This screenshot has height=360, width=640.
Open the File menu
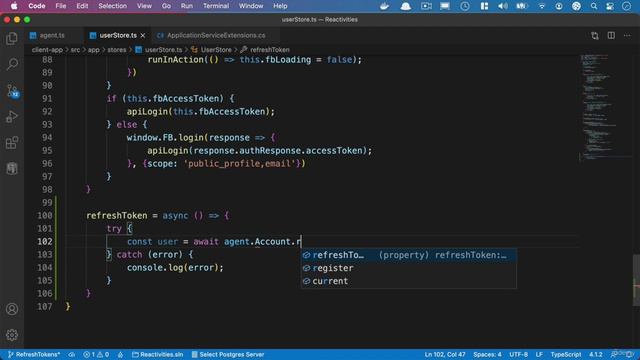(x=61, y=6)
